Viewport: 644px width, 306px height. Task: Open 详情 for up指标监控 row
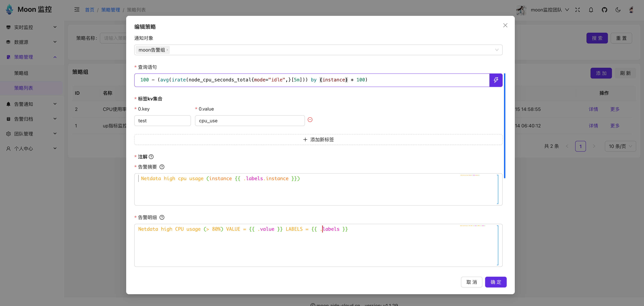pyautogui.click(x=593, y=126)
